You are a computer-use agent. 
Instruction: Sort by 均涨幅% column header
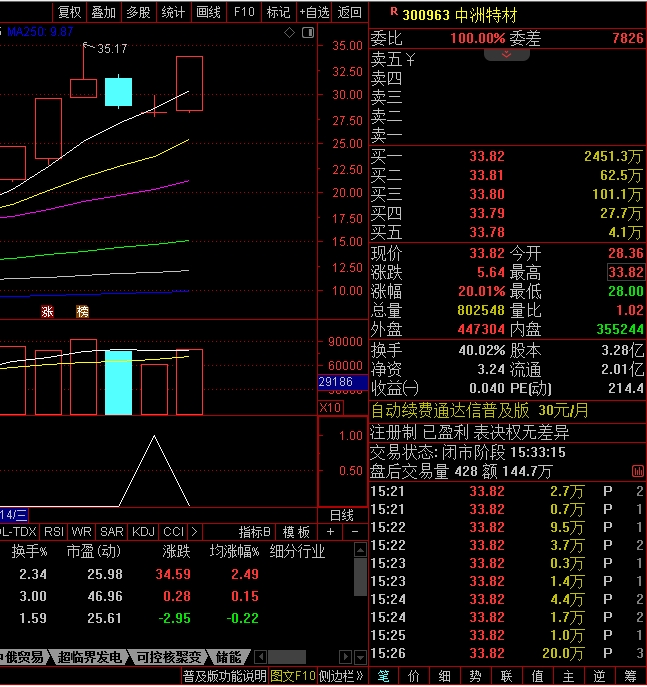click(x=234, y=551)
